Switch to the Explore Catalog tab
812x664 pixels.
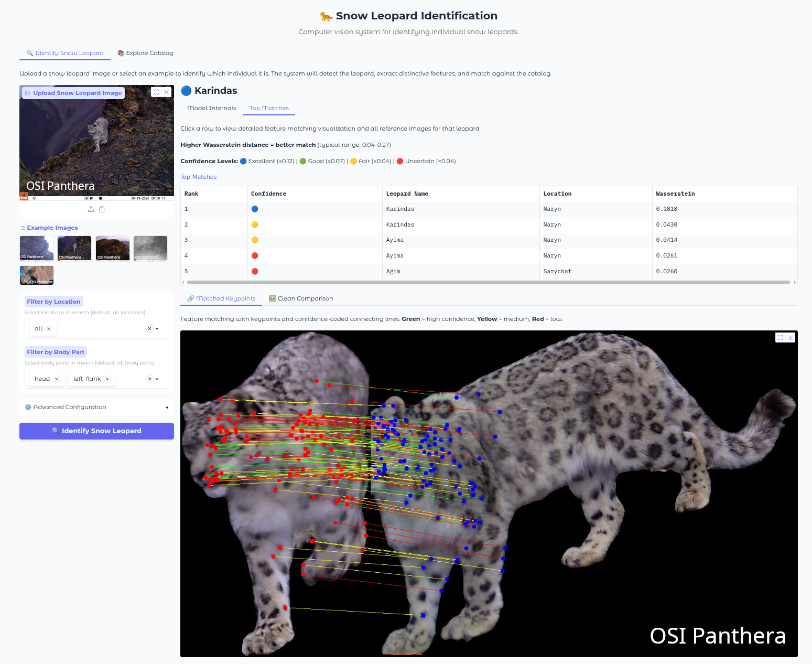[145, 53]
